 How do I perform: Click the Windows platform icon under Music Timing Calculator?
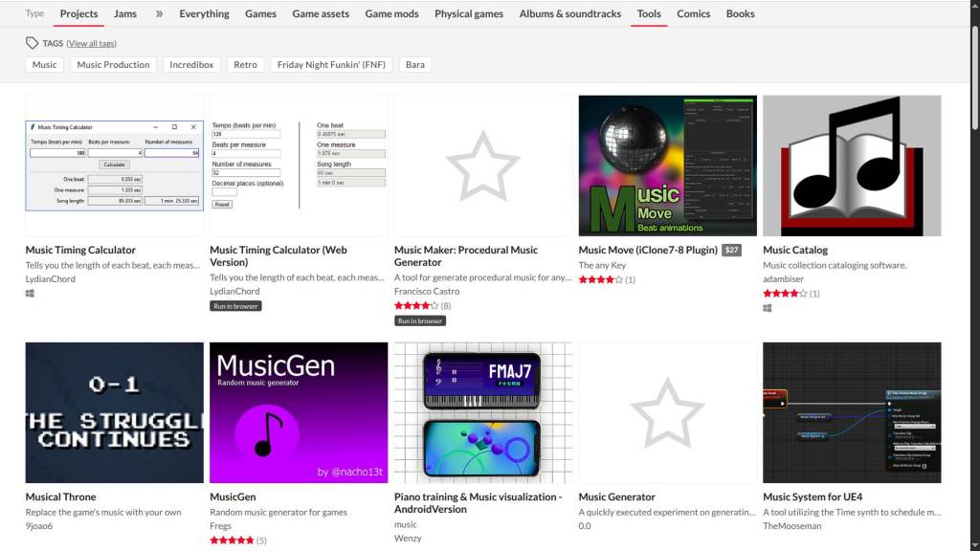click(x=30, y=293)
